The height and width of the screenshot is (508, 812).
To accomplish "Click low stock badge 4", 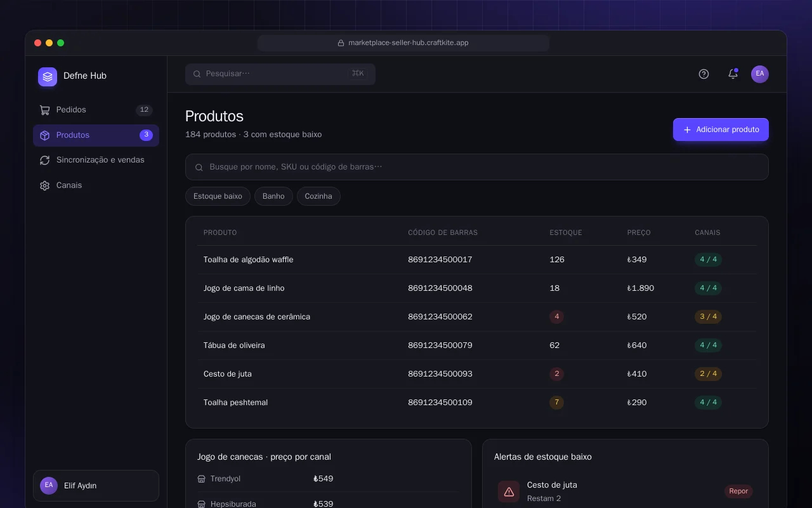I will coord(557,317).
